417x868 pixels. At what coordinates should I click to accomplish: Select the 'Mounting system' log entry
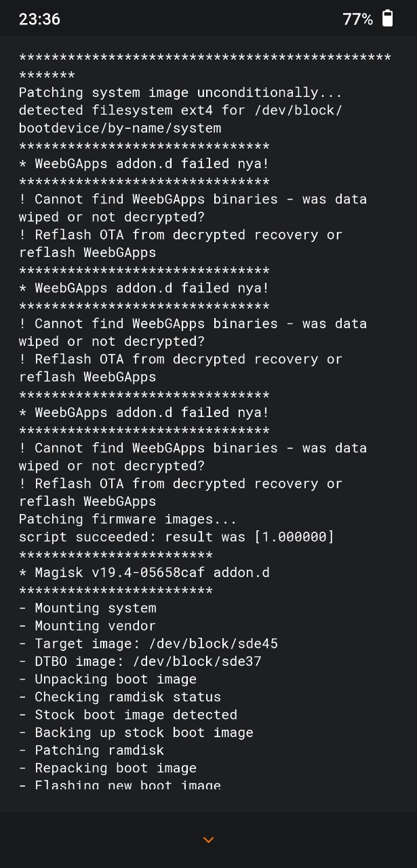pos(87,608)
